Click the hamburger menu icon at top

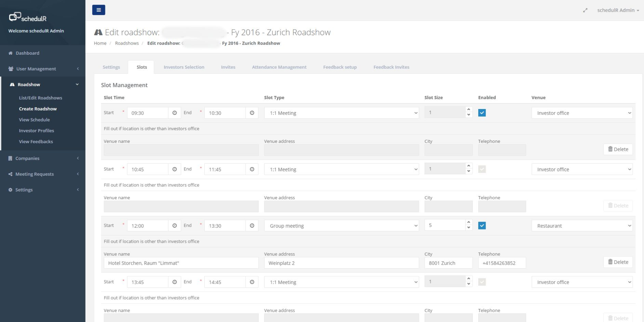[98, 10]
